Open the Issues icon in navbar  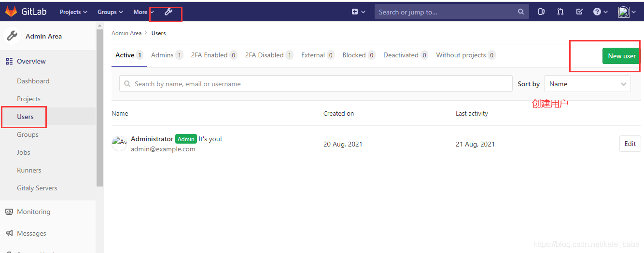pyautogui.click(x=542, y=12)
